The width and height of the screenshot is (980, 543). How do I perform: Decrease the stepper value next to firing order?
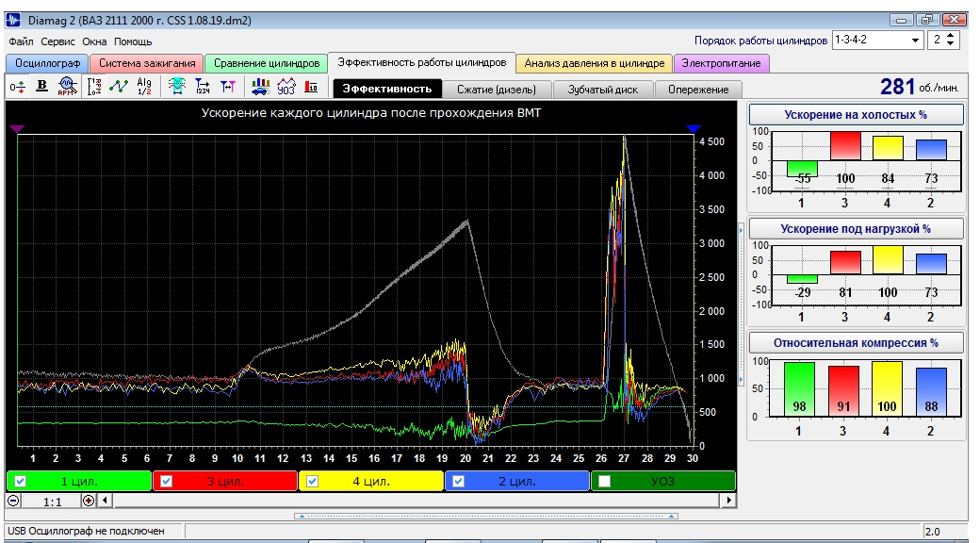[951, 44]
